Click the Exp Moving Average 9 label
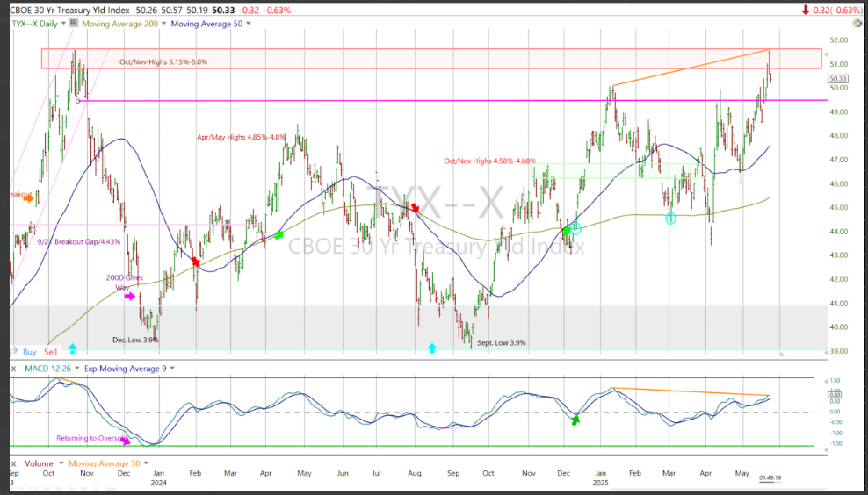The width and height of the screenshot is (868, 495). [125, 369]
